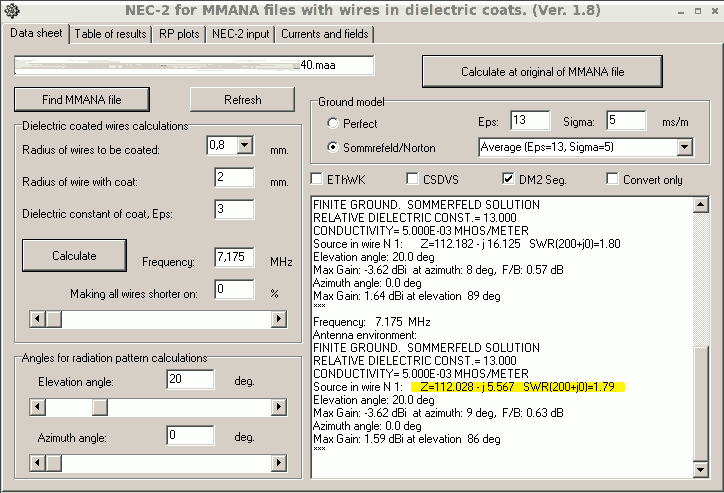Click the Dielectric constant of coat field
724x493 pixels.
pyautogui.click(x=235, y=209)
